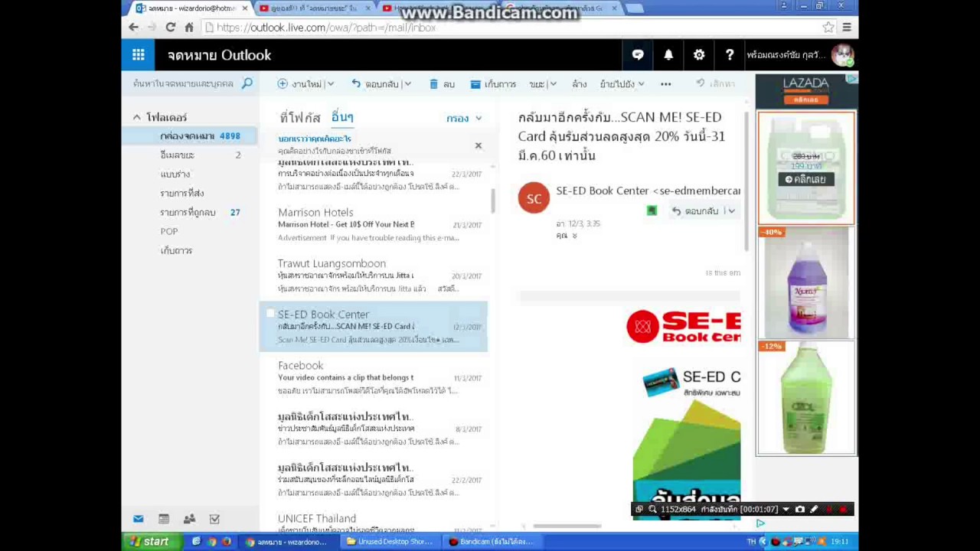Go to browser home page
980x551 pixels.
pos(188,27)
